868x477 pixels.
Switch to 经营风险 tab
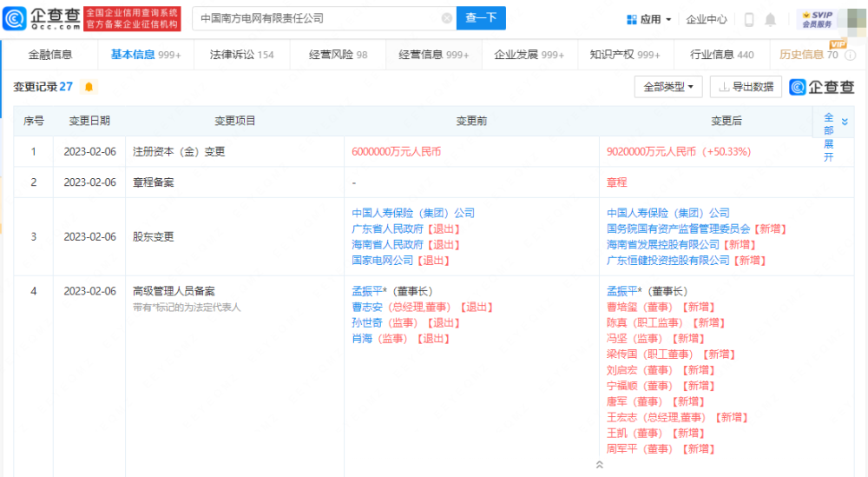(x=338, y=54)
